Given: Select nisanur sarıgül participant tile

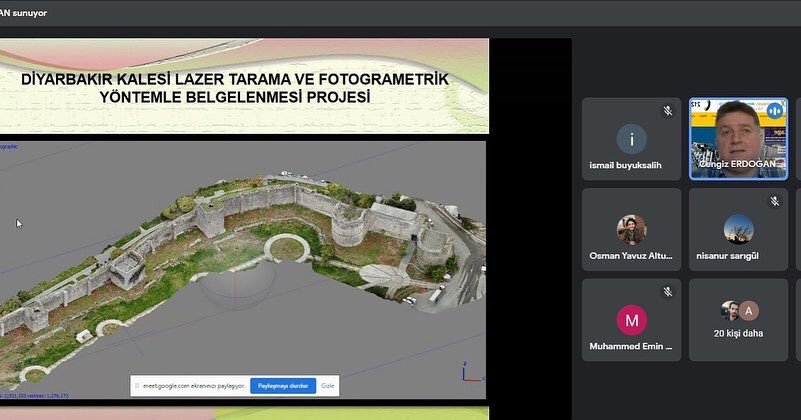Looking at the screenshot, I should pyautogui.click(x=738, y=229).
